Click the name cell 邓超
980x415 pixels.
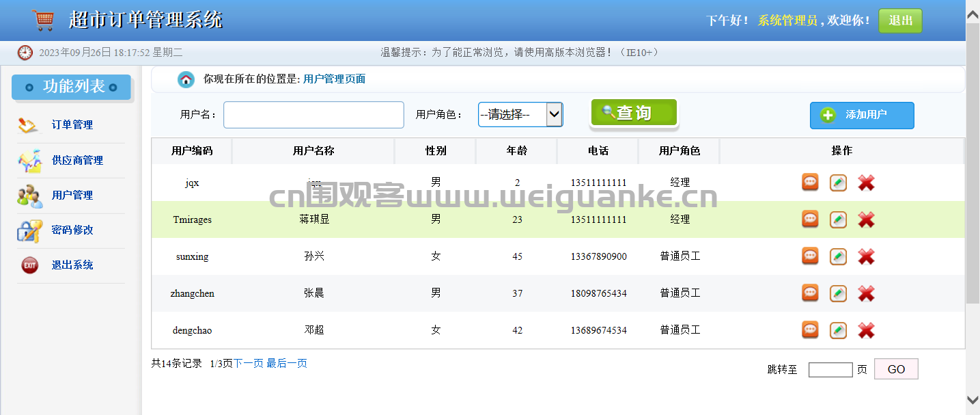[313, 330]
